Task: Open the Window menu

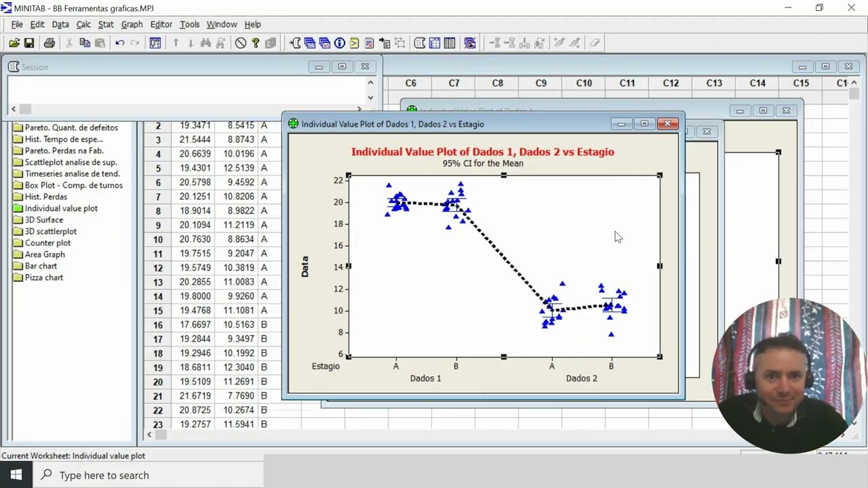Action: click(x=222, y=24)
